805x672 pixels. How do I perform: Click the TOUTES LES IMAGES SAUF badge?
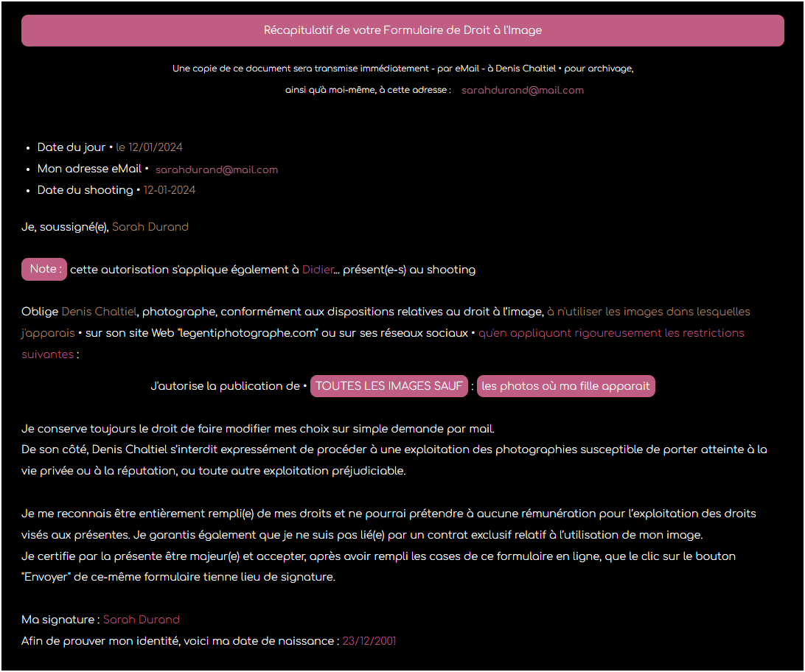pos(389,386)
